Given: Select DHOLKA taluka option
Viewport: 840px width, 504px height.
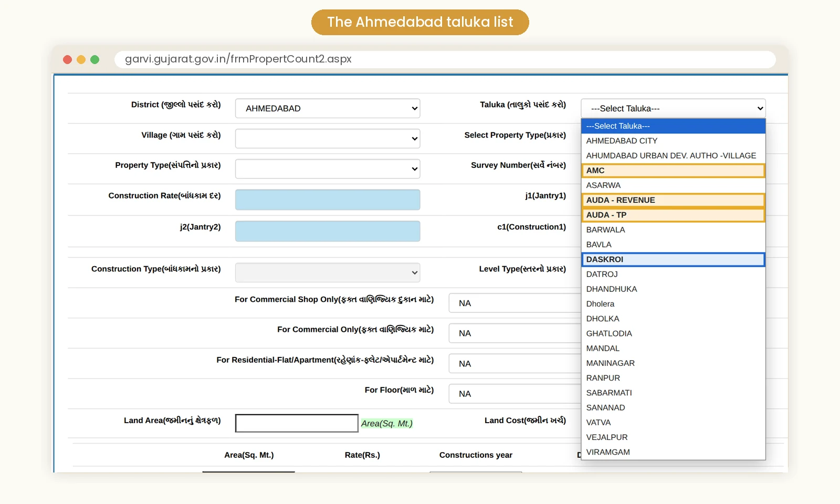Looking at the screenshot, I should point(673,319).
